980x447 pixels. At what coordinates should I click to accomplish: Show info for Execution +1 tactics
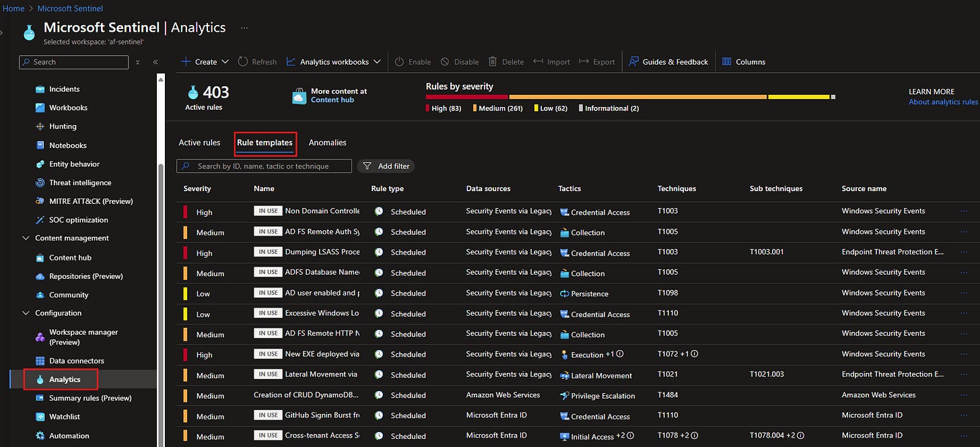[x=620, y=353]
